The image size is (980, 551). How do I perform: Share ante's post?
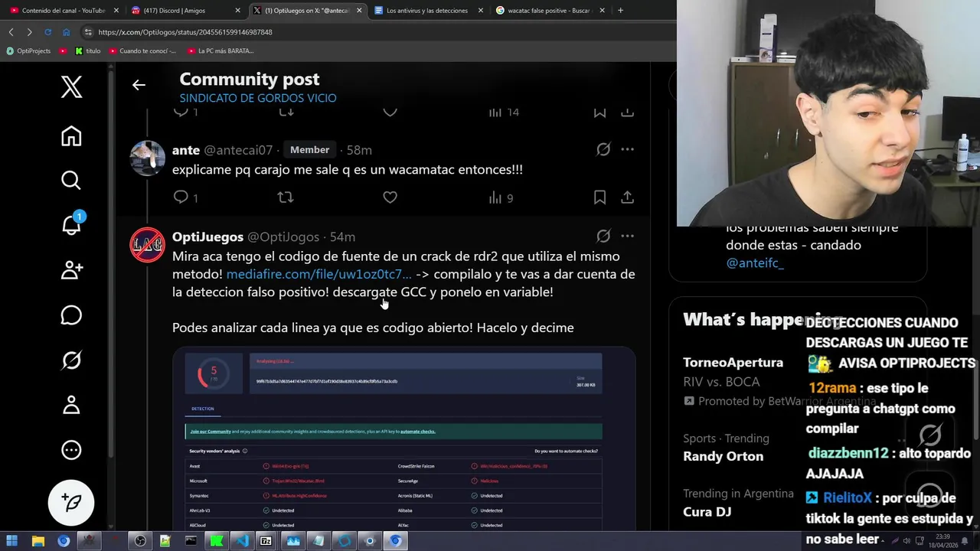click(627, 197)
